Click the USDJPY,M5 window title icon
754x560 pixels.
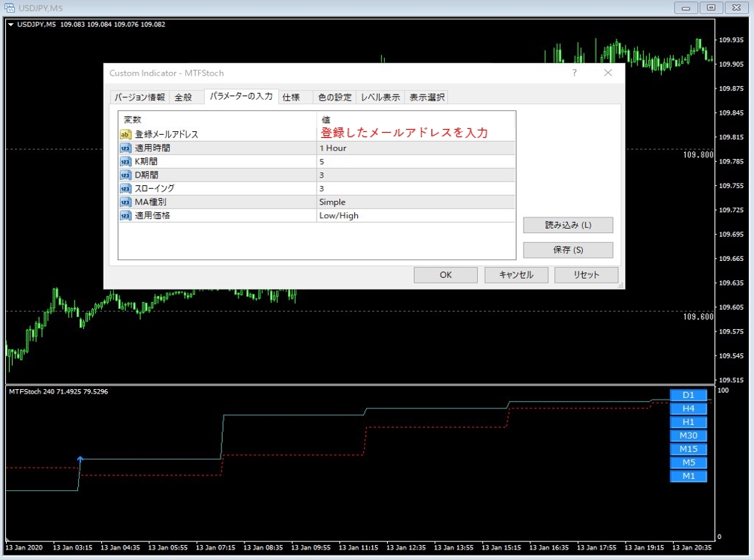[x=10, y=7]
